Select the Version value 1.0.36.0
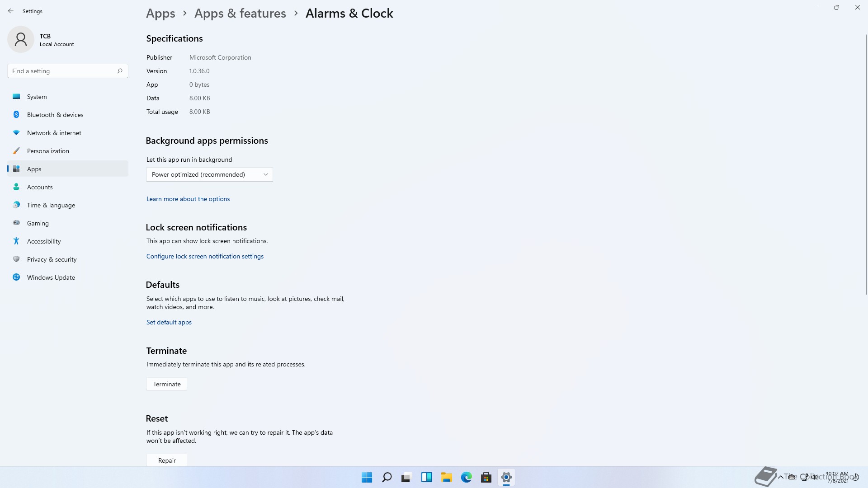The image size is (868, 488). (x=199, y=71)
